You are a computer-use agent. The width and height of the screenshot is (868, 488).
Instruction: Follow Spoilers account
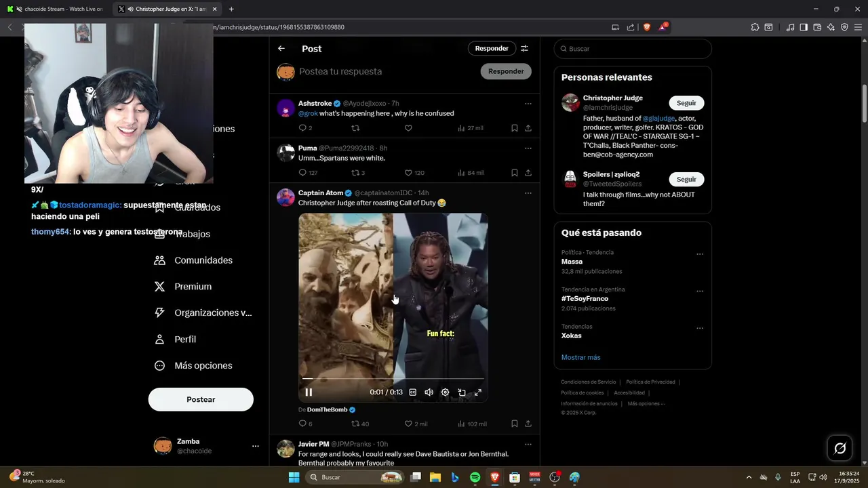point(686,180)
